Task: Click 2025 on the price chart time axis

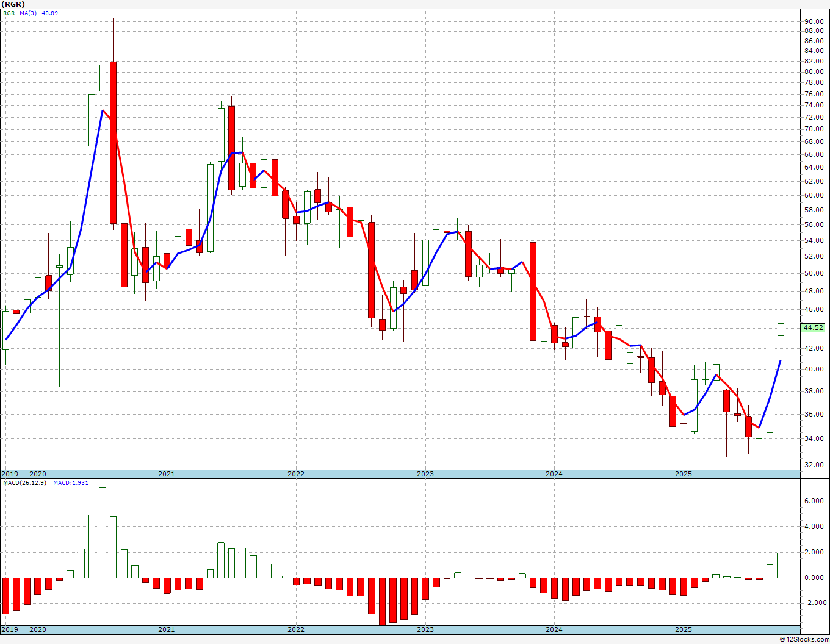Action: 684,474
